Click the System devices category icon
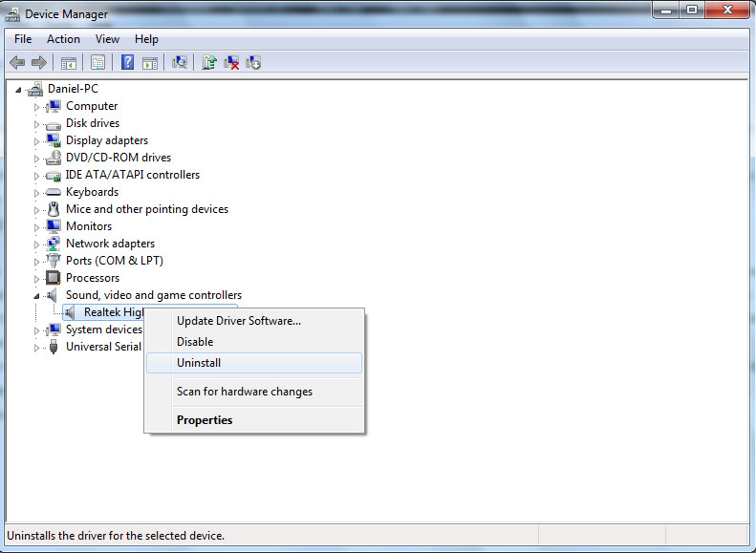756x553 pixels. click(x=54, y=330)
